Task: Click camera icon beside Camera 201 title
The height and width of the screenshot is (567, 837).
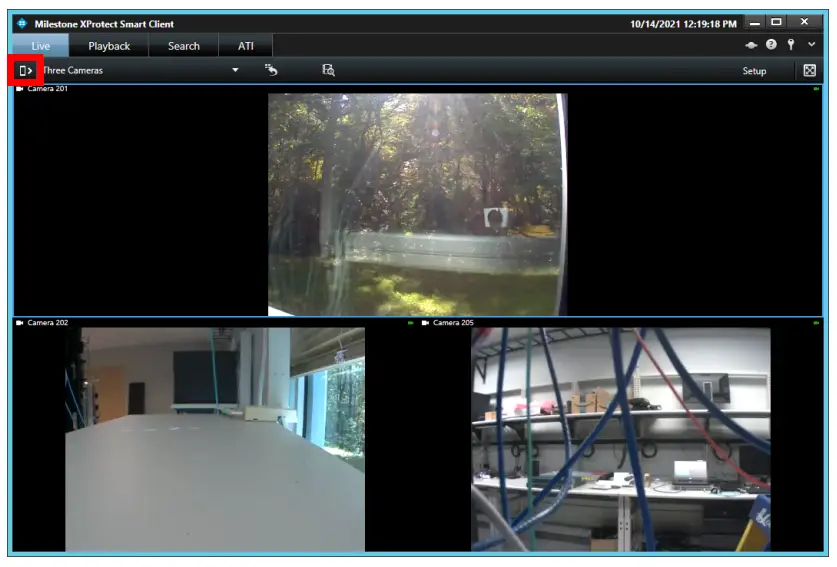Action: pyautogui.click(x=20, y=89)
